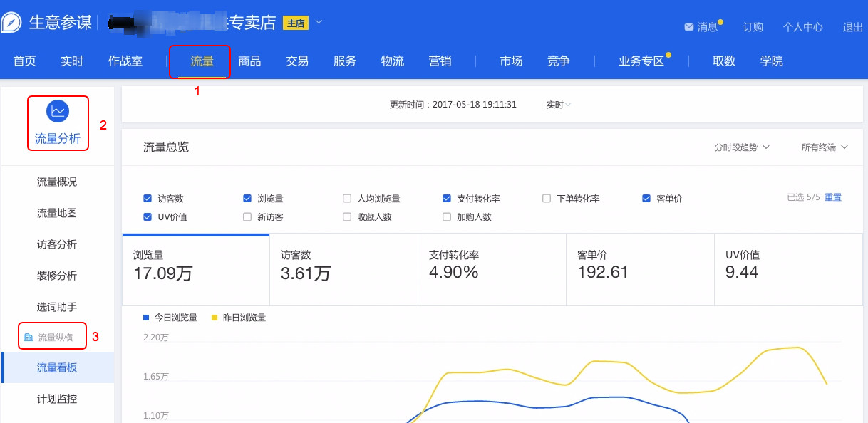Image resolution: width=868 pixels, height=423 pixels.
Task: Enable the 收藏人数 checkbox
Action: [347, 216]
